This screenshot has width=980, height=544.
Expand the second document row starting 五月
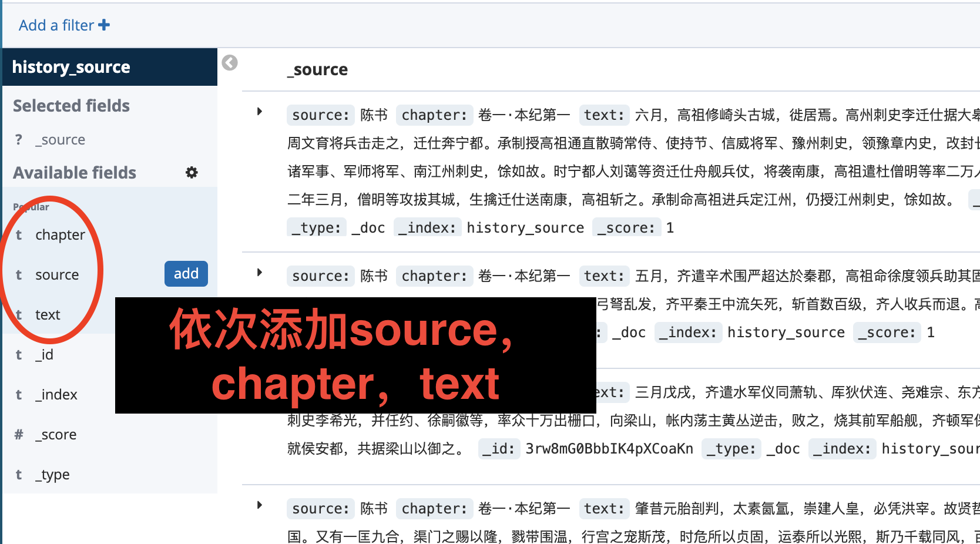[260, 273]
